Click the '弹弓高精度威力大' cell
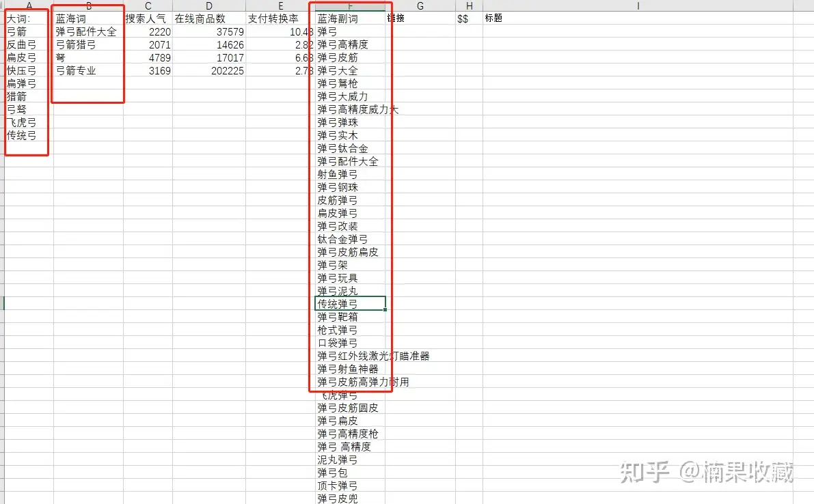This screenshot has width=814, height=504. [x=350, y=109]
